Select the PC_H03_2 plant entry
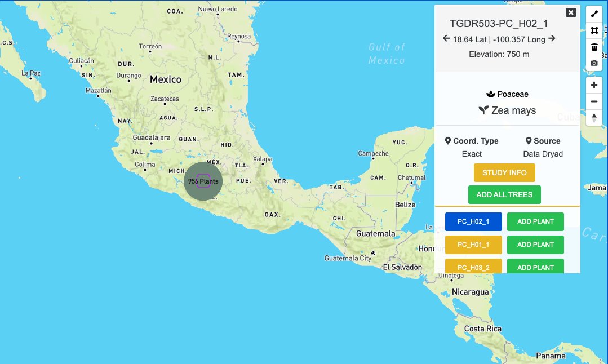This screenshot has height=364, width=608. pyautogui.click(x=473, y=267)
